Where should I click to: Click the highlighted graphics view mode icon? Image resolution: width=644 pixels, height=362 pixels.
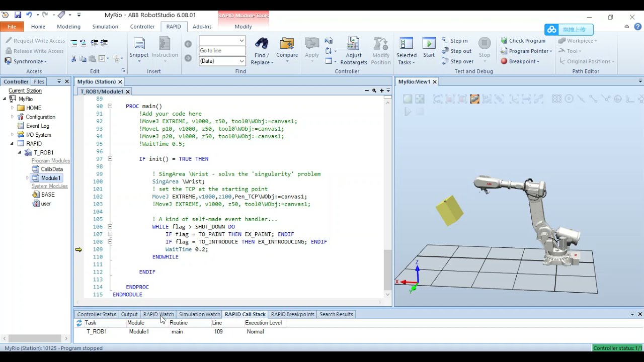click(474, 99)
